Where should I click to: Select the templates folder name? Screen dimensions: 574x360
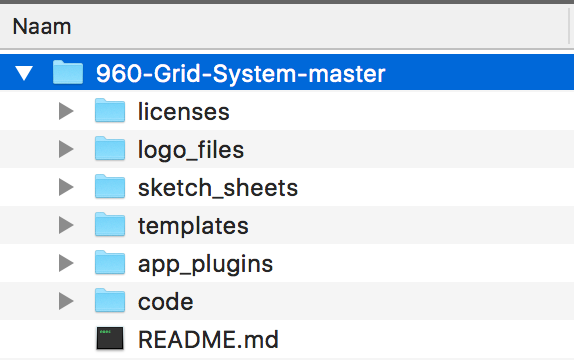[x=193, y=226]
